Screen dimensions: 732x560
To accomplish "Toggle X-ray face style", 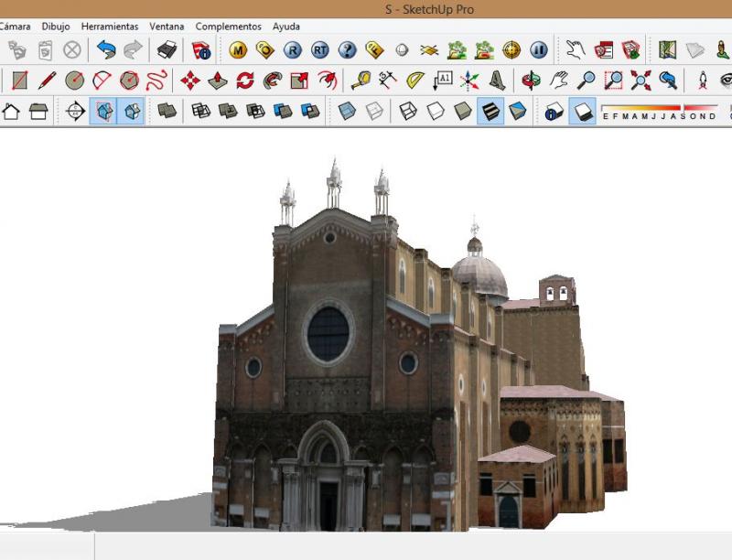I will (347, 111).
